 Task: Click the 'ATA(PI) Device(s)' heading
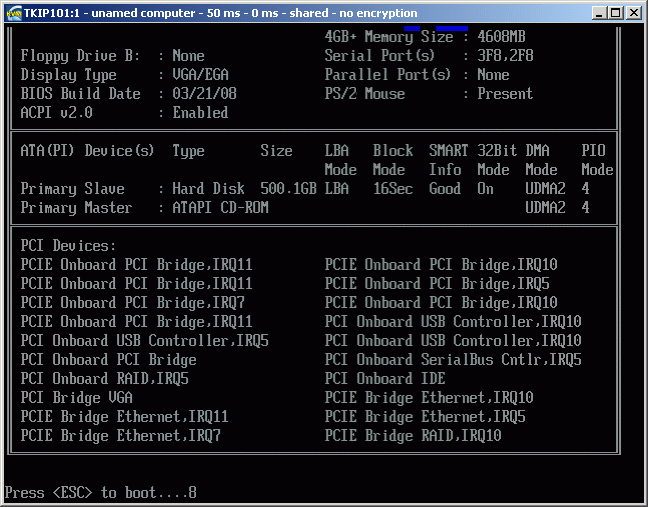tap(87, 151)
